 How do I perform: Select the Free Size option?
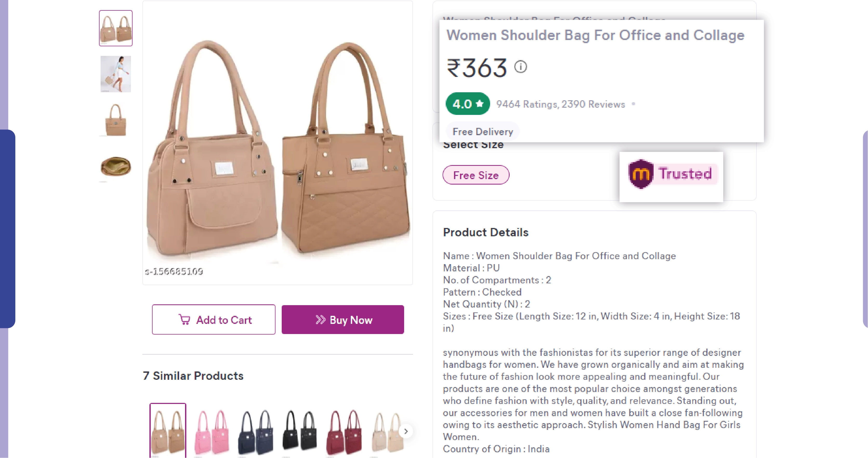pos(475,175)
